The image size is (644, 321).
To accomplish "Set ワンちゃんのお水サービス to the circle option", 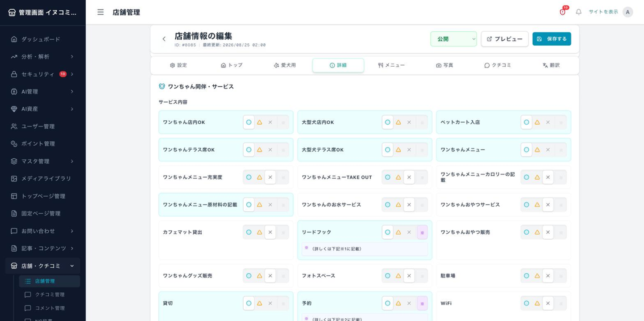I will point(388,205).
